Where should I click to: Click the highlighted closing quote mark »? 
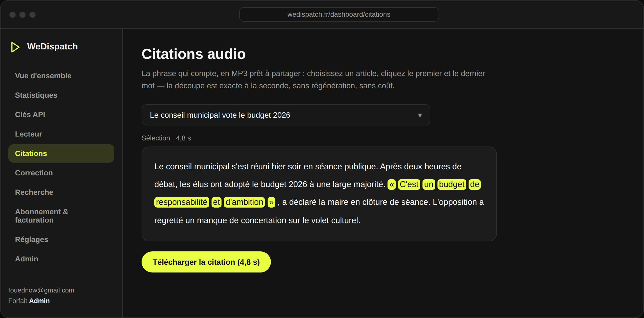click(x=271, y=202)
